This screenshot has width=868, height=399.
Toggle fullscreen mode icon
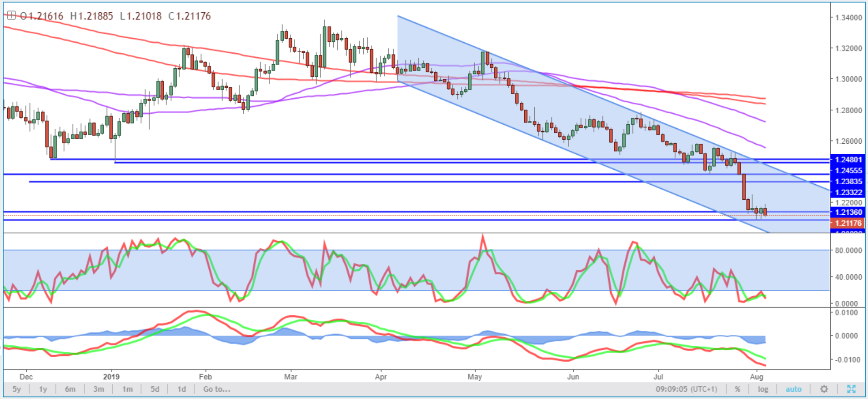(x=851, y=389)
